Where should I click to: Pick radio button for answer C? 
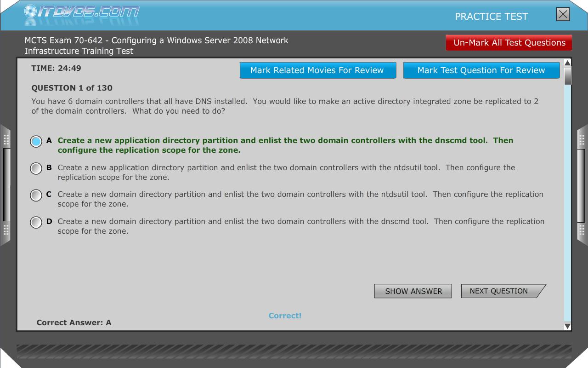[36, 195]
